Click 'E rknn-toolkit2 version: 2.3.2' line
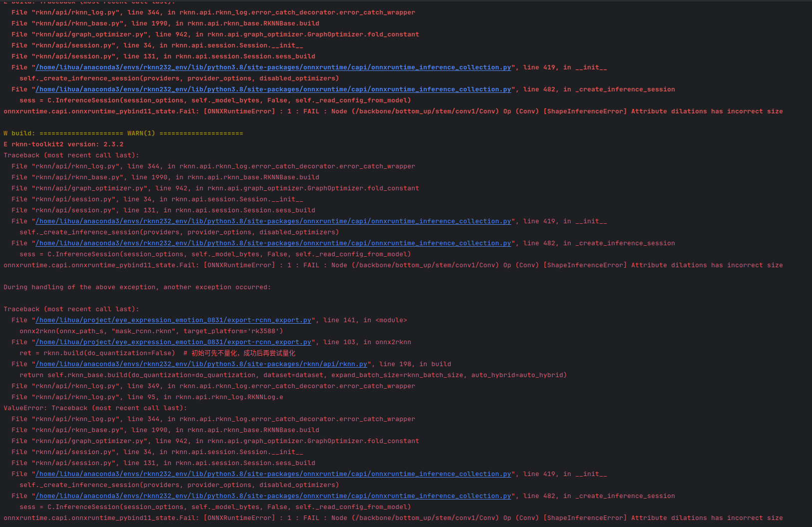The image size is (812, 527). click(x=63, y=144)
